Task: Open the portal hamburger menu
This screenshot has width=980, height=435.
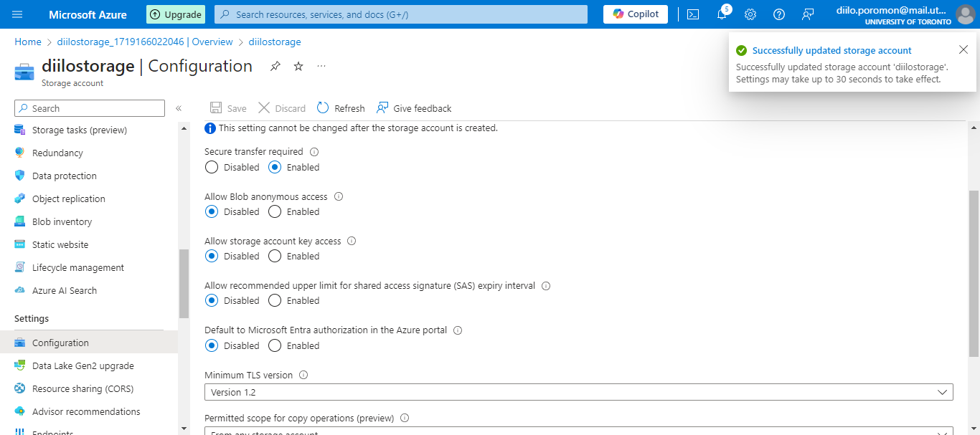Action: point(17,14)
